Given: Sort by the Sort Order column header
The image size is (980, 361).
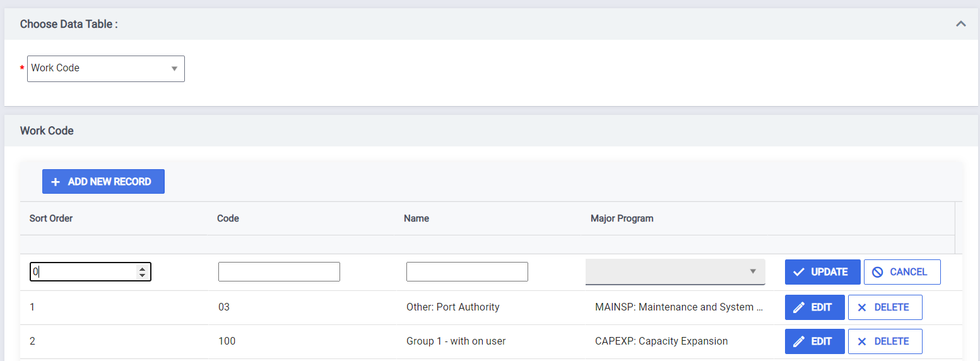Looking at the screenshot, I should pos(51,218).
